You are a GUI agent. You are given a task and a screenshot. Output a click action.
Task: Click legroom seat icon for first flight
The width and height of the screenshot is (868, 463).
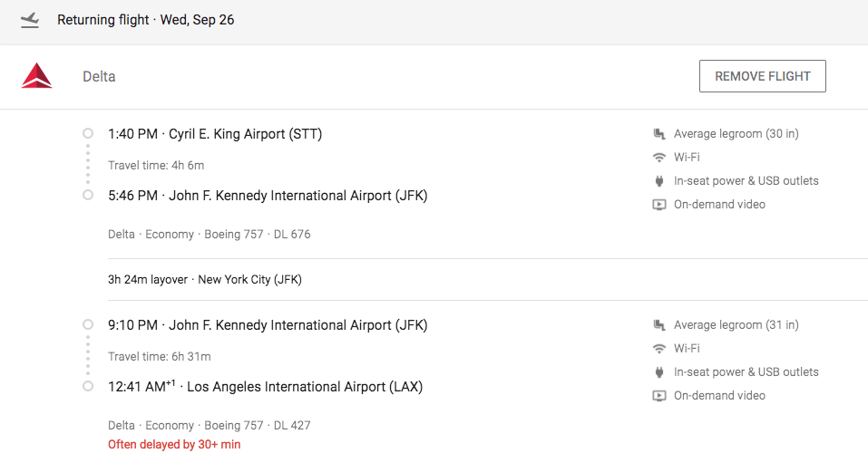[659, 134]
